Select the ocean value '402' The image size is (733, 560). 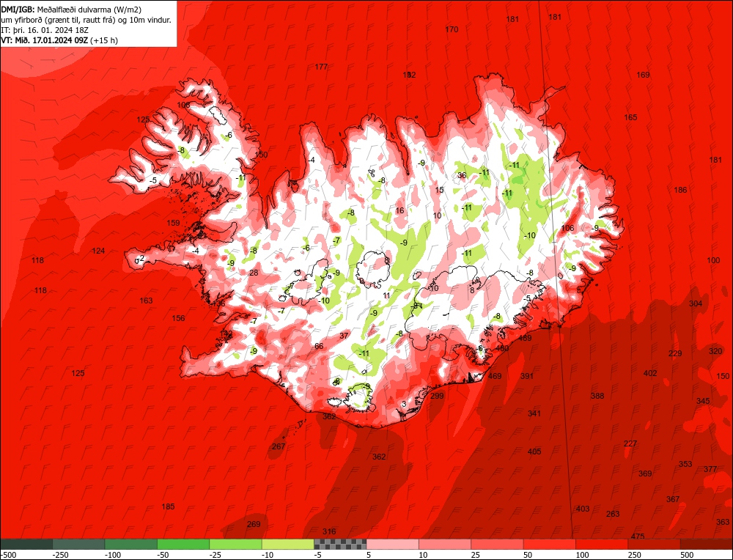[x=650, y=373]
